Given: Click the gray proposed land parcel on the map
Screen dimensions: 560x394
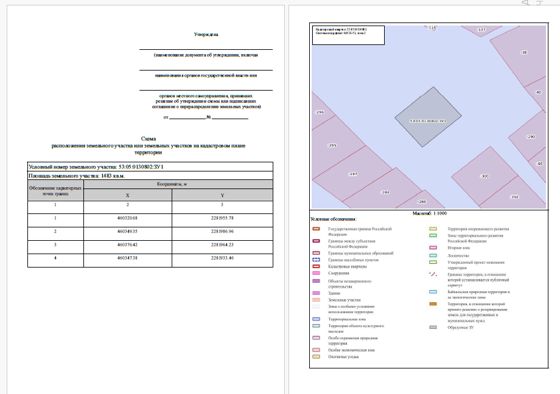Looking at the screenshot, I should [428, 117].
